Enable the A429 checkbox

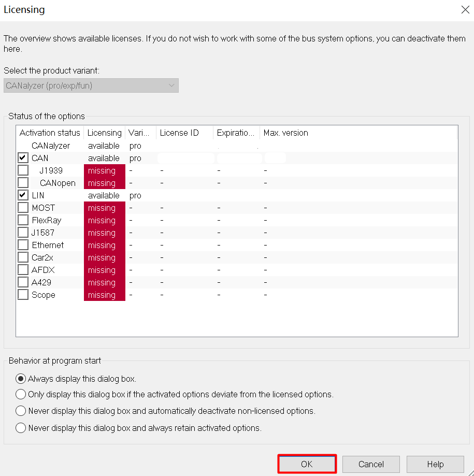pyautogui.click(x=23, y=282)
